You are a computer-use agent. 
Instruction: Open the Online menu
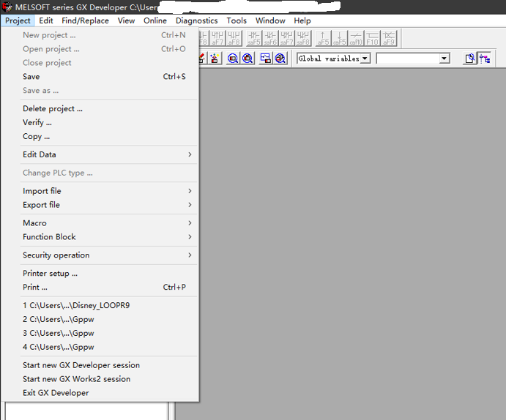(x=155, y=20)
